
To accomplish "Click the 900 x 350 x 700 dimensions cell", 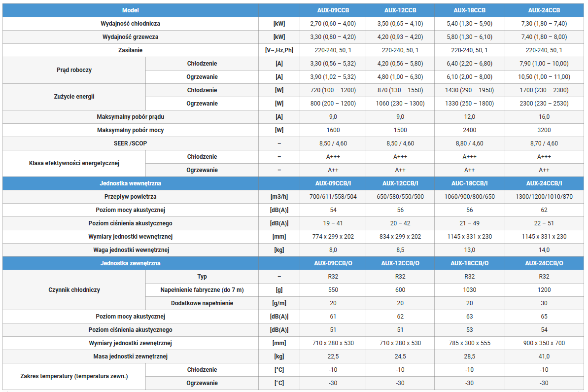I will click(x=544, y=343).
